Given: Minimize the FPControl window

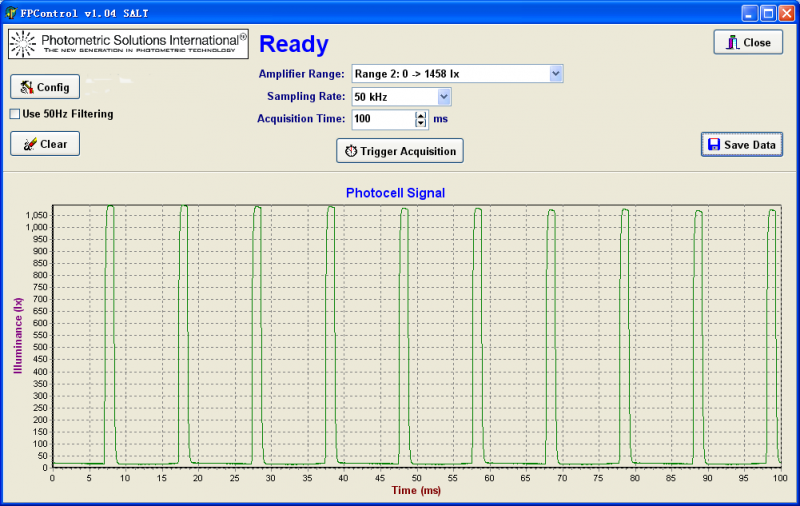Looking at the screenshot, I should click(x=749, y=13).
